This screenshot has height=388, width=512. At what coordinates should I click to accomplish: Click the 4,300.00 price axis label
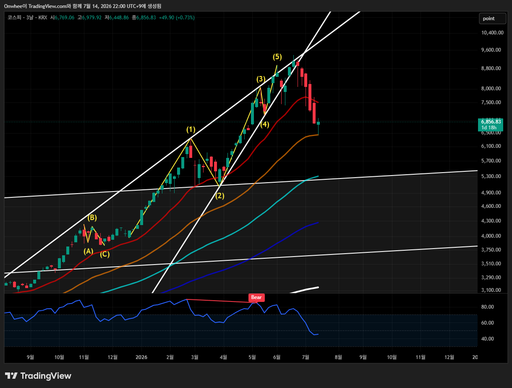[x=492, y=221]
